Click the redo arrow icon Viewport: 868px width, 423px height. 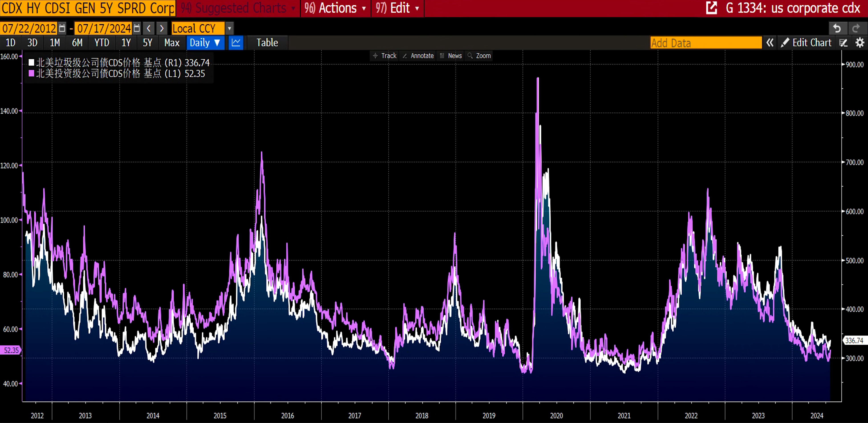[856, 28]
